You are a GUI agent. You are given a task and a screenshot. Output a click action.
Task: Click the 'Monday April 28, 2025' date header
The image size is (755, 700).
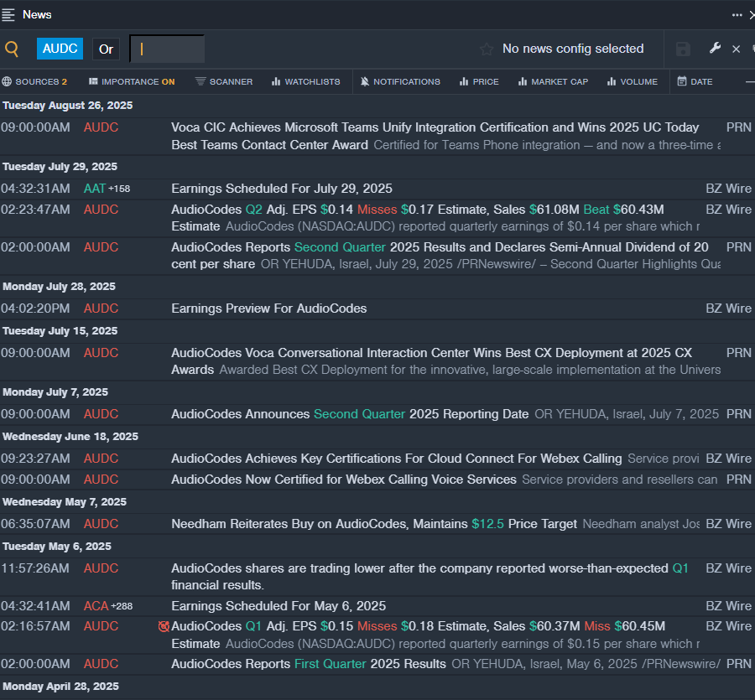(60, 687)
